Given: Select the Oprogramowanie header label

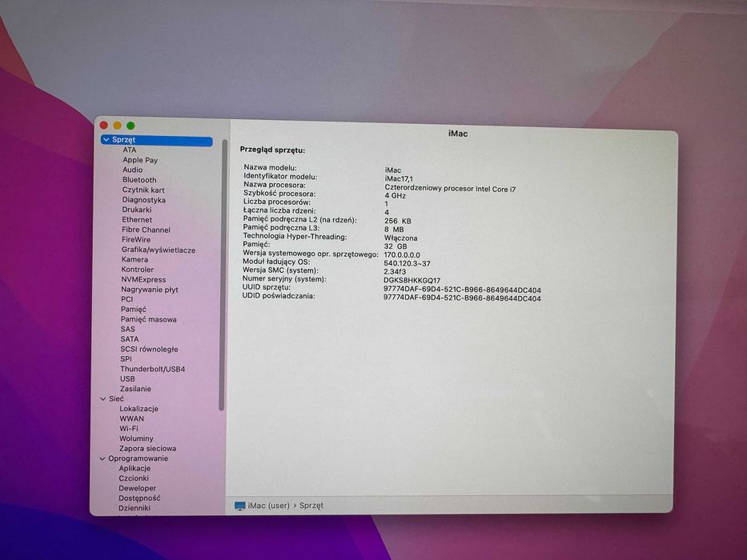Looking at the screenshot, I should pos(139,458).
